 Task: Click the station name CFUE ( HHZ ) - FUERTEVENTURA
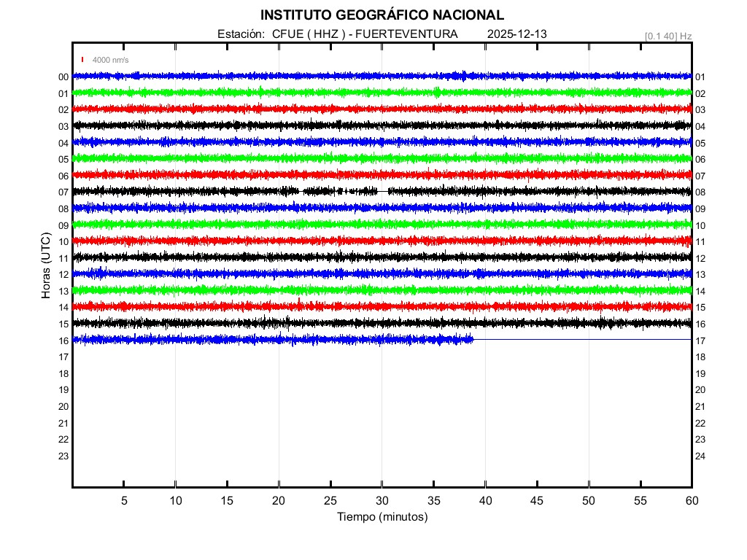[365, 34]
